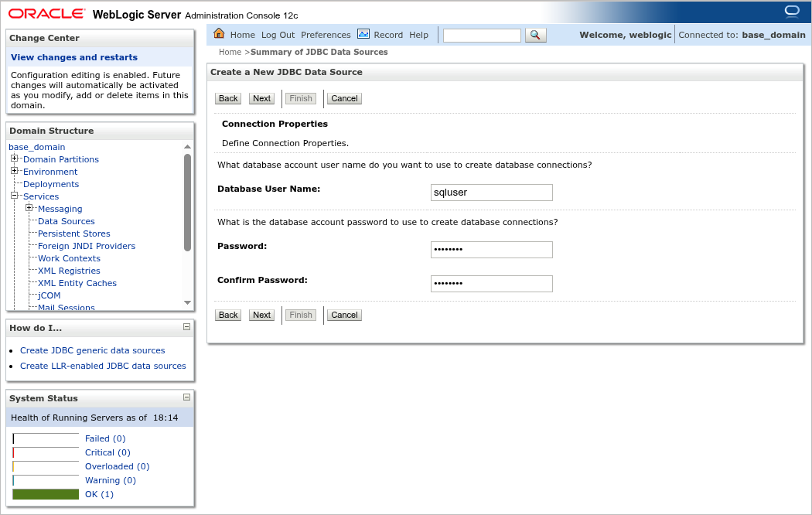Viewport: 812px width, 515px height.
Task: Click the magnifying glass search icon
Action: (535, 34)
